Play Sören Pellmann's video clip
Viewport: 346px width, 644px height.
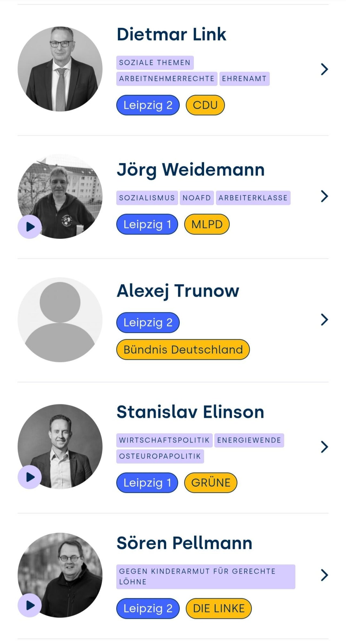[30, 605]
